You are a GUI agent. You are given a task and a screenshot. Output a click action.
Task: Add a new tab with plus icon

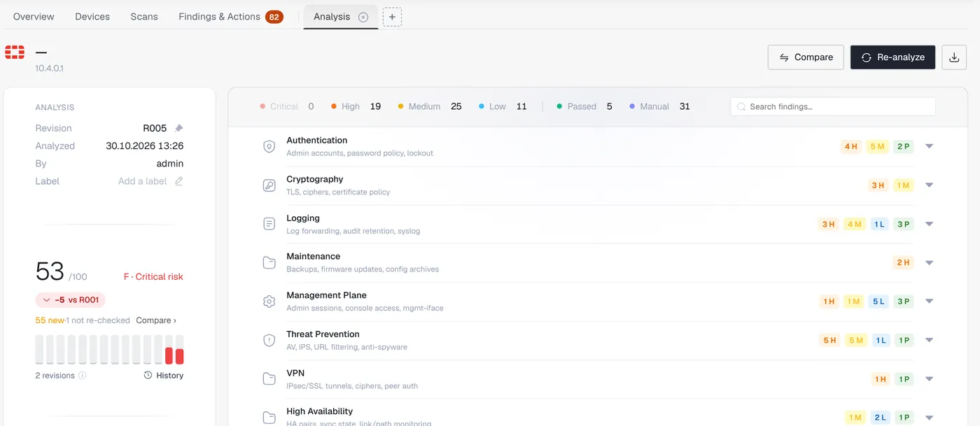coord(392,17)
